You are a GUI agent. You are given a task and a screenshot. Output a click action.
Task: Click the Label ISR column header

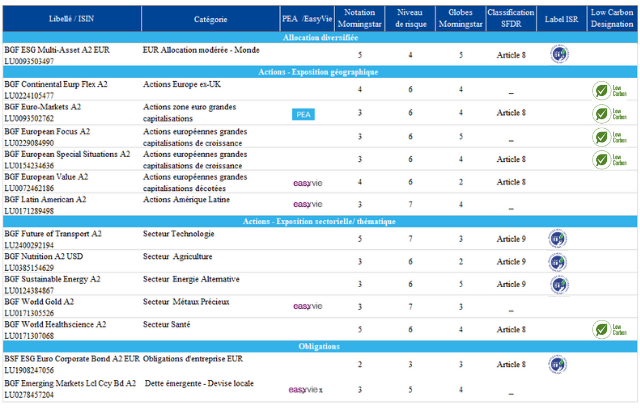click(562, 19)
